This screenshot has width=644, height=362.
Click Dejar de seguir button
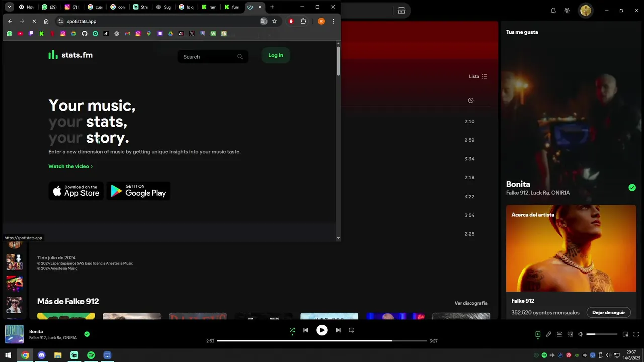tap(609, 312)
